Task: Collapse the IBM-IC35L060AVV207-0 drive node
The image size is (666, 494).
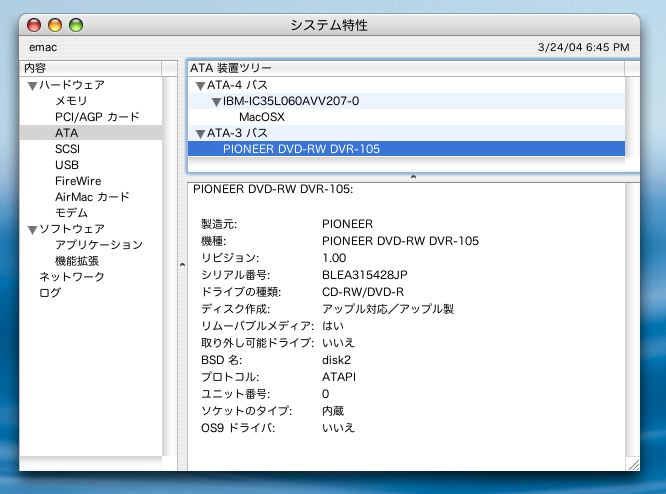Action: [x=215, y=102]
